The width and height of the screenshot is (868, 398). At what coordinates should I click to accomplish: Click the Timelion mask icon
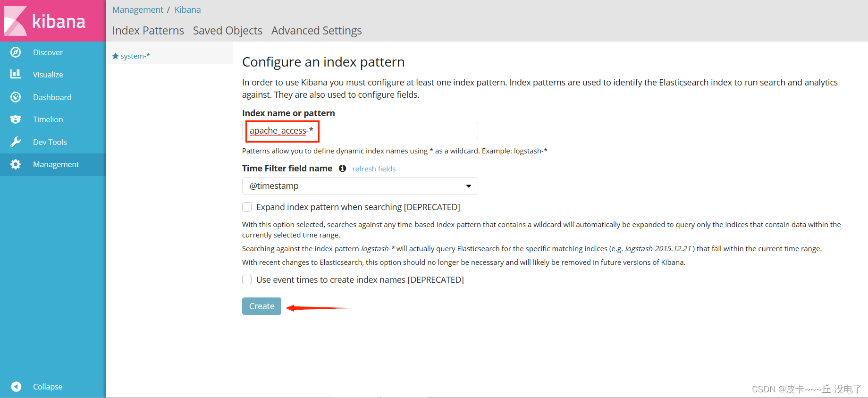point(16,119)
